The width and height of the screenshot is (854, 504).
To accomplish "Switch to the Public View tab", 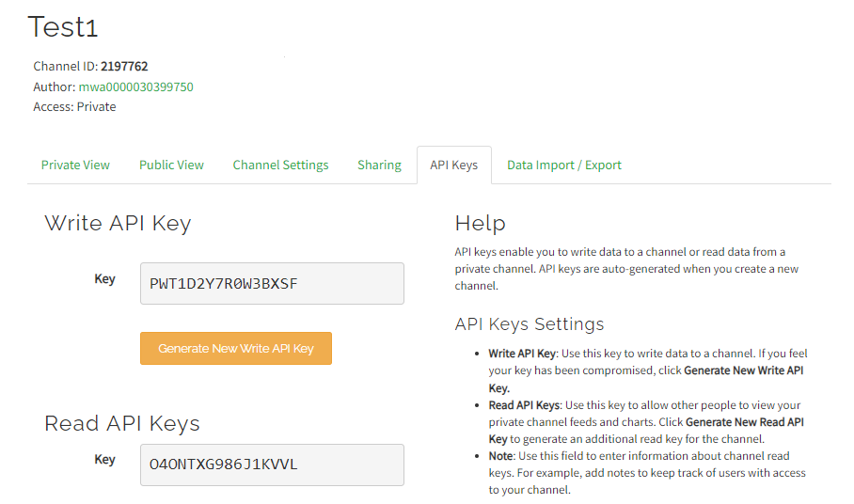I will 171,165.
